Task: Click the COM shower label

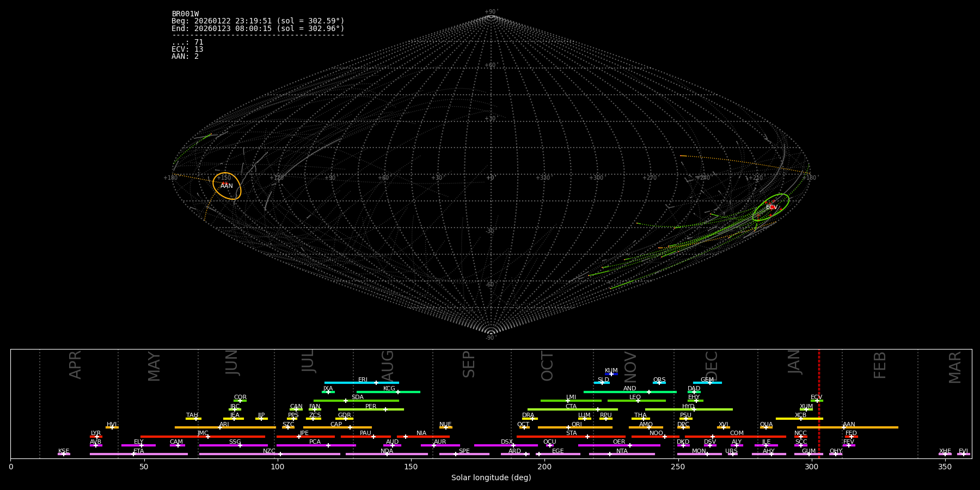Action: [737, 433]
